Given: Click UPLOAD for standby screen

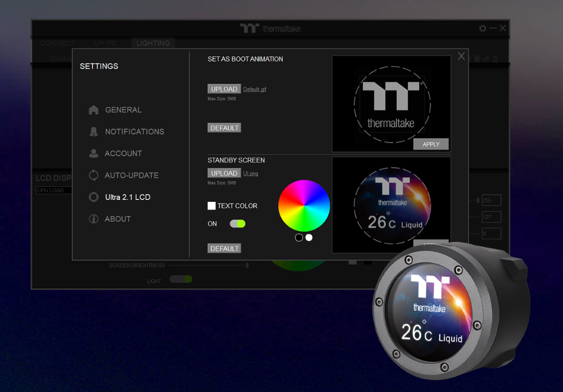Looking at the screenshot, I should point(224,173).
